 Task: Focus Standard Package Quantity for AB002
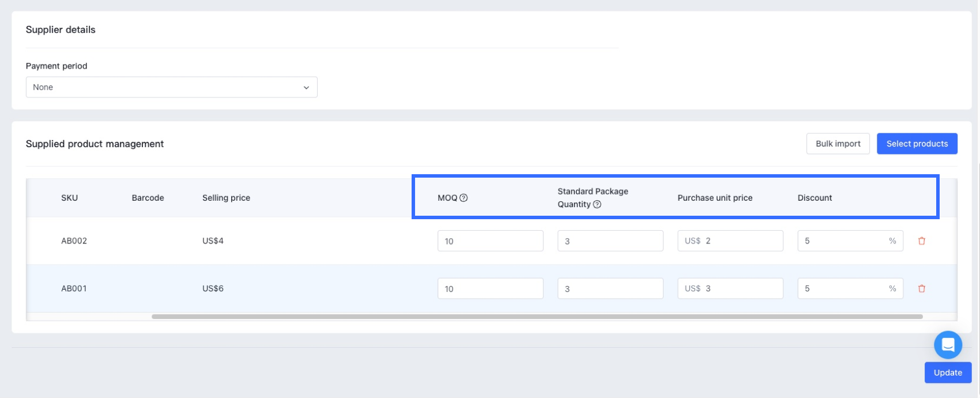[x=610, y=241]
